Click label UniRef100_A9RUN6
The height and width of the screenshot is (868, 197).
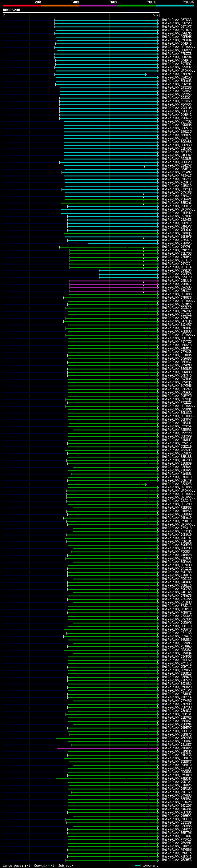point(177,125)
